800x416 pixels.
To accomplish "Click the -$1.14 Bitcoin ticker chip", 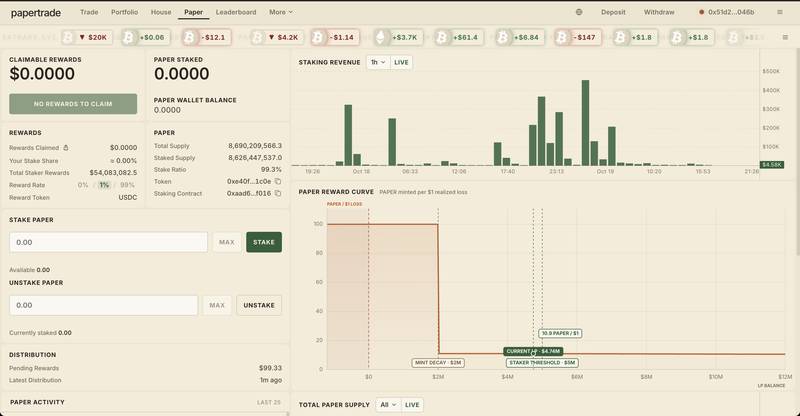I will [335, 37].
